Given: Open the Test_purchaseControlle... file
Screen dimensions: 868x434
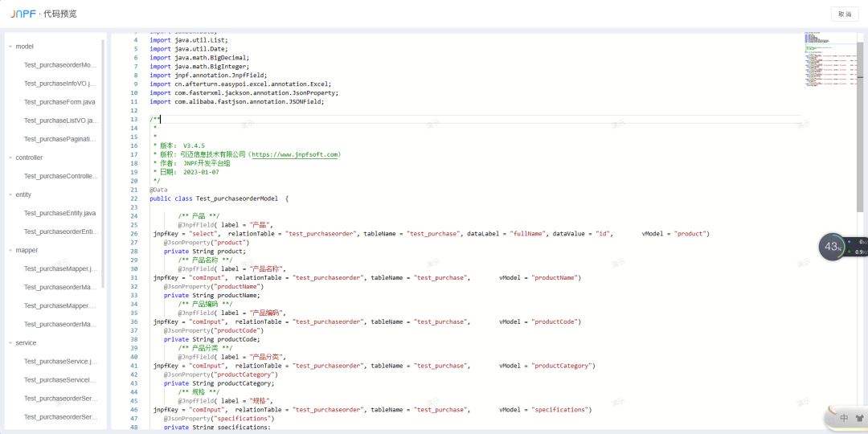Looking at the screenshot, I should pyautogui.click(x=61, y=177).
